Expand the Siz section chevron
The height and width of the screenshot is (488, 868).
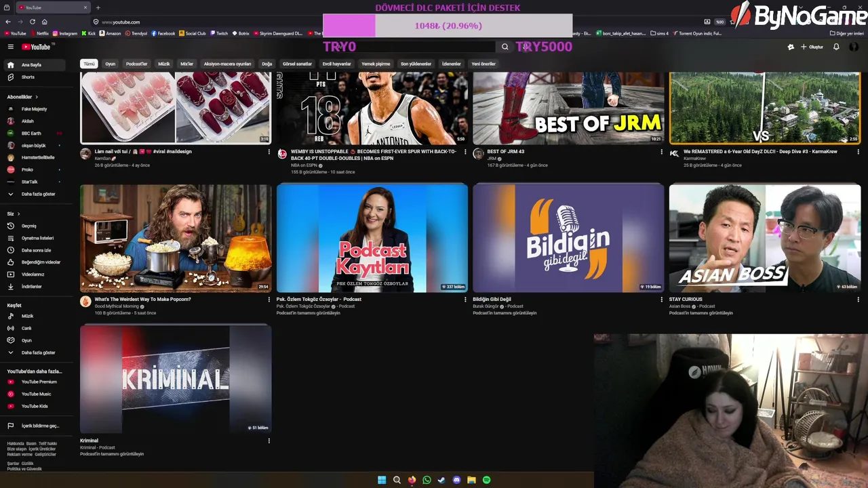(x=18, y=213)
